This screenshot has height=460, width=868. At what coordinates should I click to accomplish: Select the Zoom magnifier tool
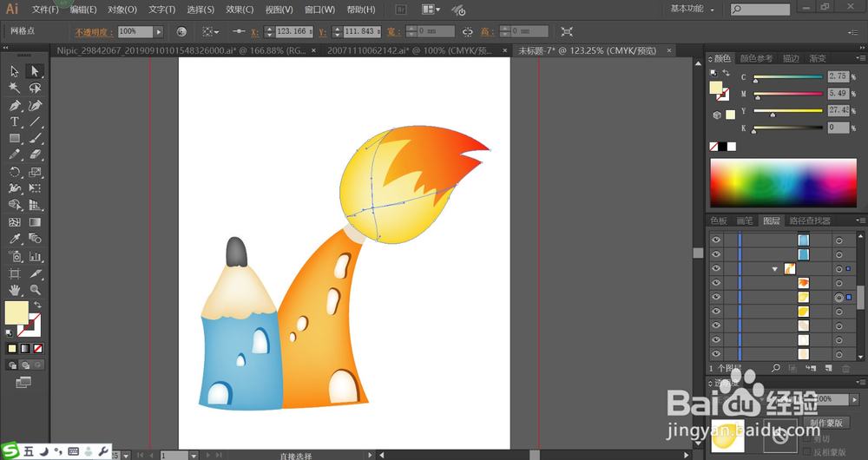point(35,290)
